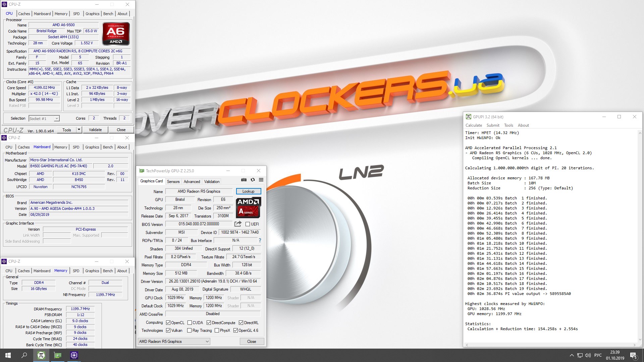Click the GPUPI window title icon
The width and height of the screenshot is (644, 362).
tap(469, 117)
